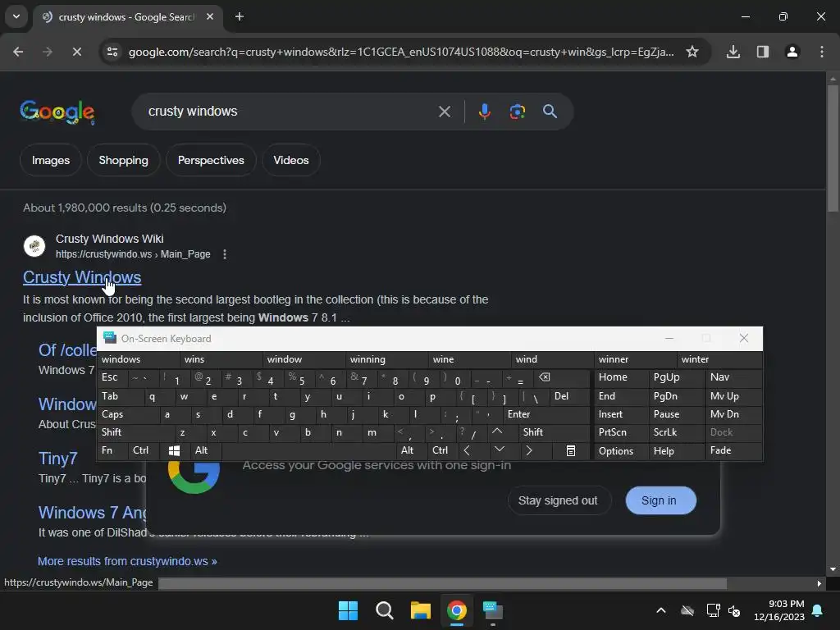Open More results from crustywindo.ws
This screenshot has height=630, width=840.
127,561
